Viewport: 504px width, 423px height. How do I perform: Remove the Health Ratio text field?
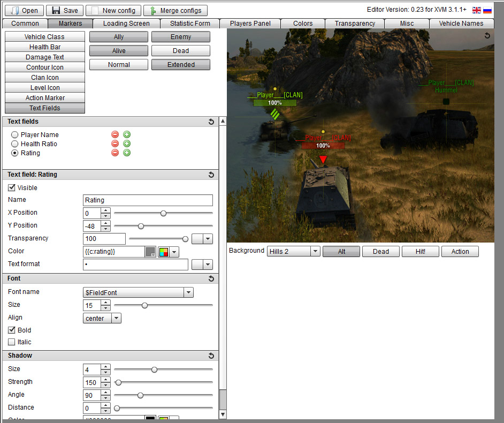pyautogui.click(x=115, y=143)
